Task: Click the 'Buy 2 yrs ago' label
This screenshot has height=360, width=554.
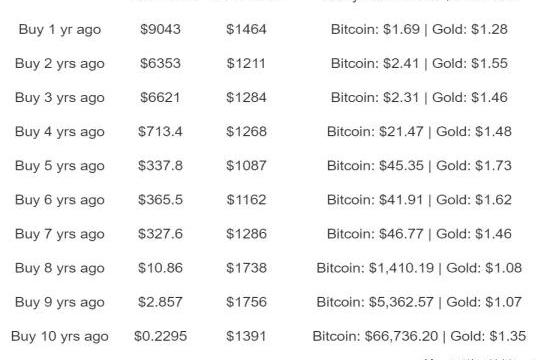Action: coord(60,64)
